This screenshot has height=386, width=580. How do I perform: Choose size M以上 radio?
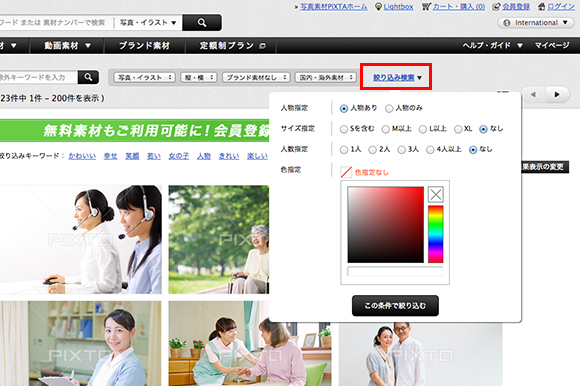[385, 129]
